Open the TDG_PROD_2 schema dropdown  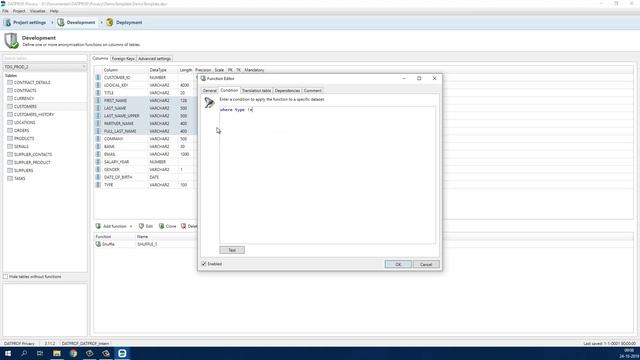point(45,67)
